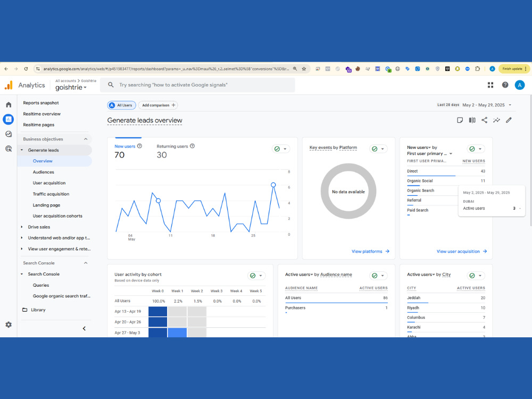Go back in browser

6,69
